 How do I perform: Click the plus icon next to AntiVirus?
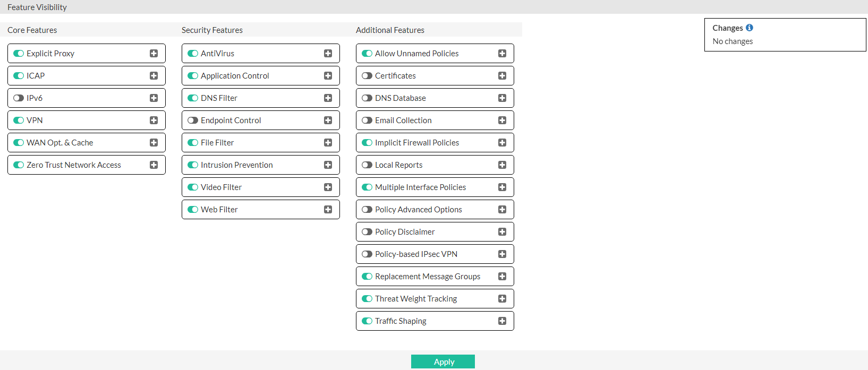(328, 53)
